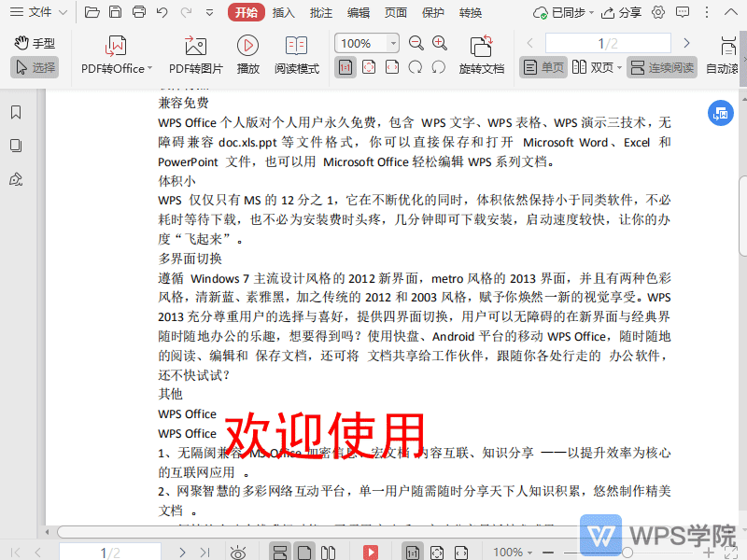Screen dimensions: 747x560
Task: Toggle 单页 single page view
Action: pyautogui.click(x=543, y=67)
